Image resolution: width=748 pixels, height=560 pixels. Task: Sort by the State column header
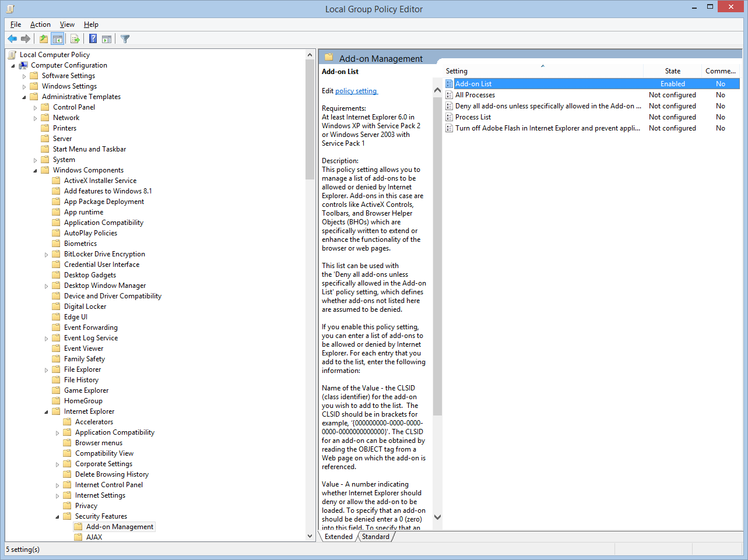[x=672, y=71]
